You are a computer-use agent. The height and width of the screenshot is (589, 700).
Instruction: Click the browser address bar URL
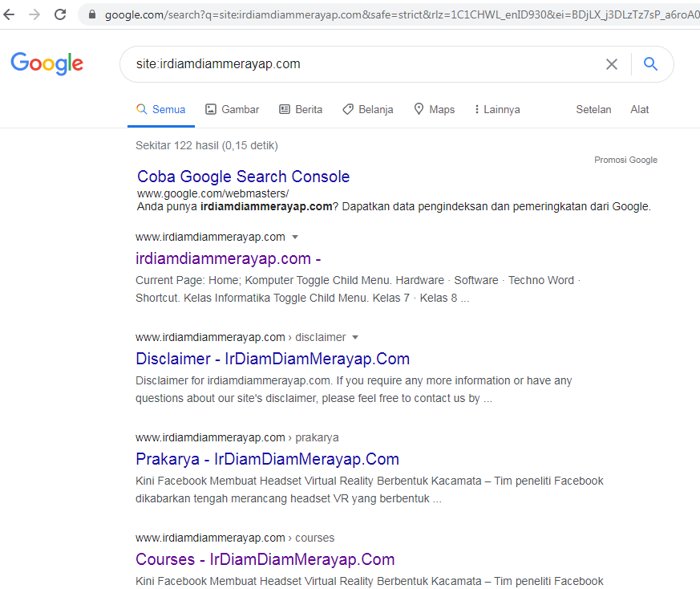coord(402,14)
